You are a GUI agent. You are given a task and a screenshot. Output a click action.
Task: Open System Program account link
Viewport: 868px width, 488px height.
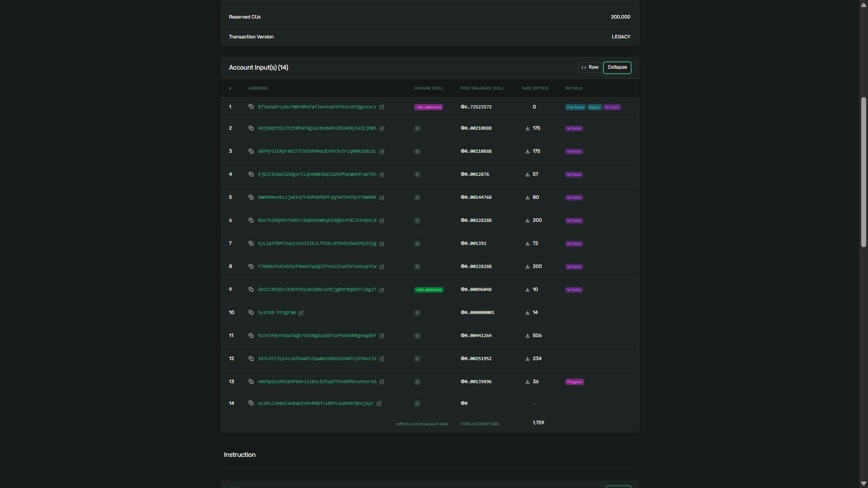[277, 313]
